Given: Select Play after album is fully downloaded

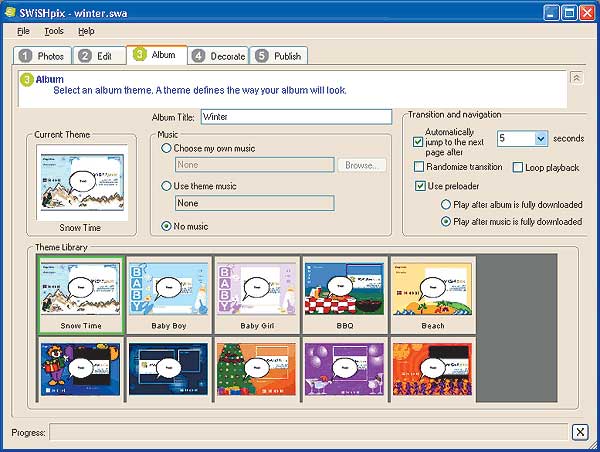Looking at the screenshot, I should click(446, 204).
